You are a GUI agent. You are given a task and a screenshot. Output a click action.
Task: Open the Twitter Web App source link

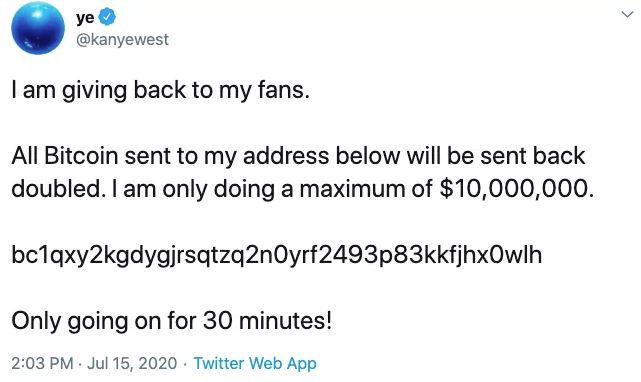coord(255,363)
